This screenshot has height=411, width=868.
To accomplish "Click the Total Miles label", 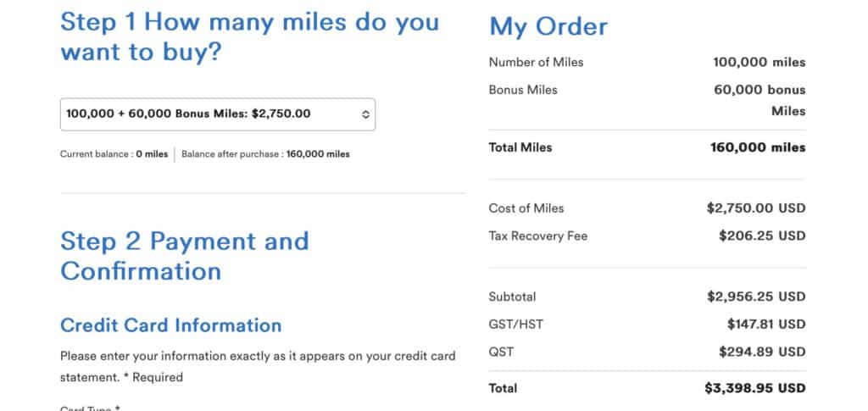I will [x=520, y=147].
